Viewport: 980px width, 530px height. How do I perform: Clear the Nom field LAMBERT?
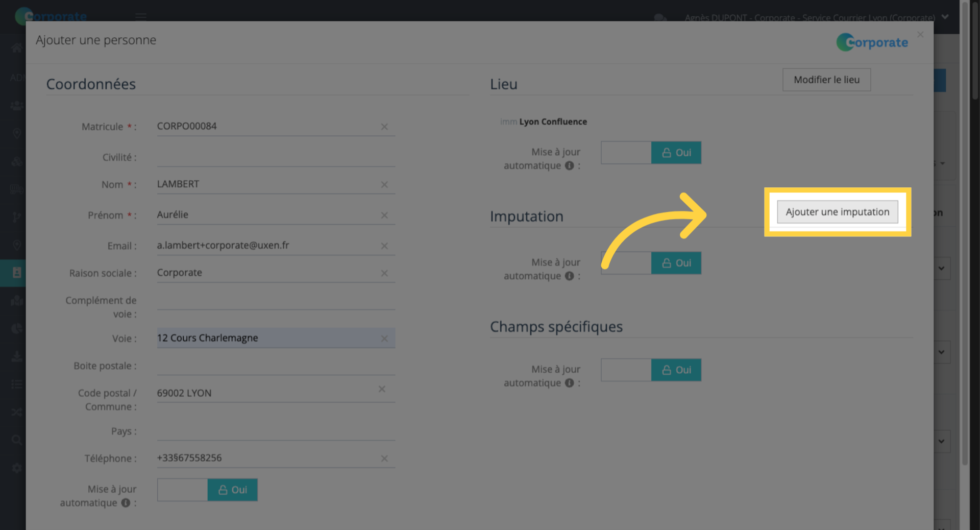point(384,185)
